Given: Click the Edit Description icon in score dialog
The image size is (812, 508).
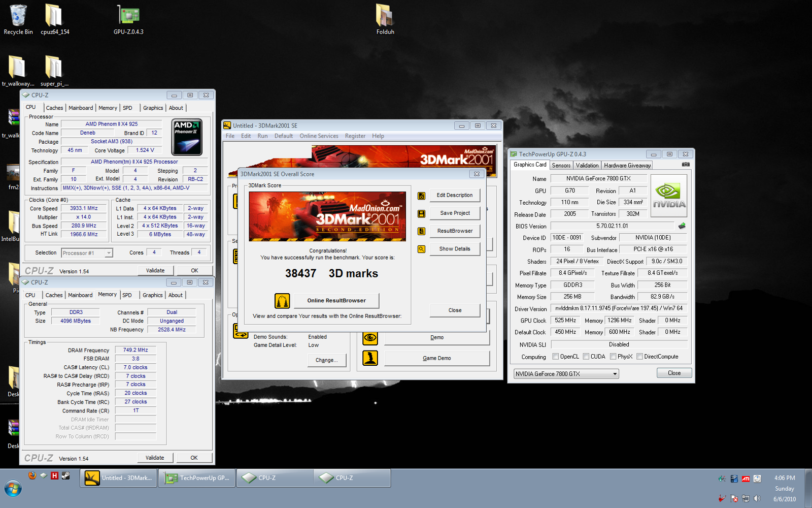Looking at the screenshot, I should [421, 196].
